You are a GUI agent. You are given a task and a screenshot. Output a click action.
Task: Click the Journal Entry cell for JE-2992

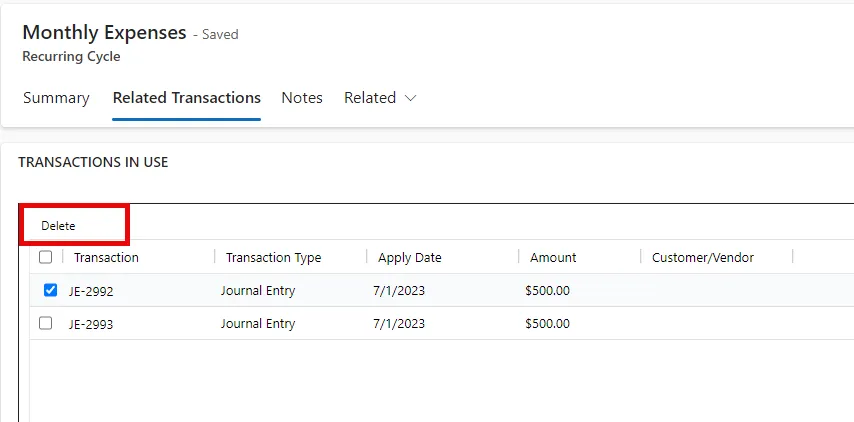click(x=258, y=291)
